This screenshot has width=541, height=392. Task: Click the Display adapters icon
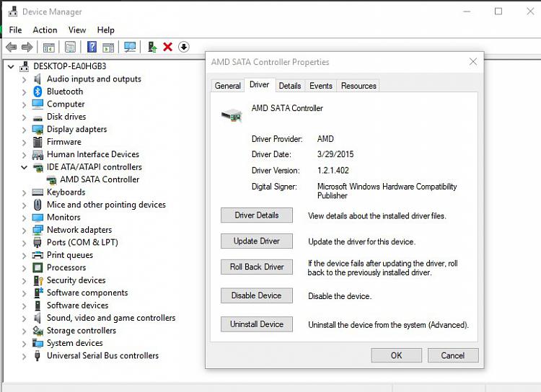pos(38,129)
